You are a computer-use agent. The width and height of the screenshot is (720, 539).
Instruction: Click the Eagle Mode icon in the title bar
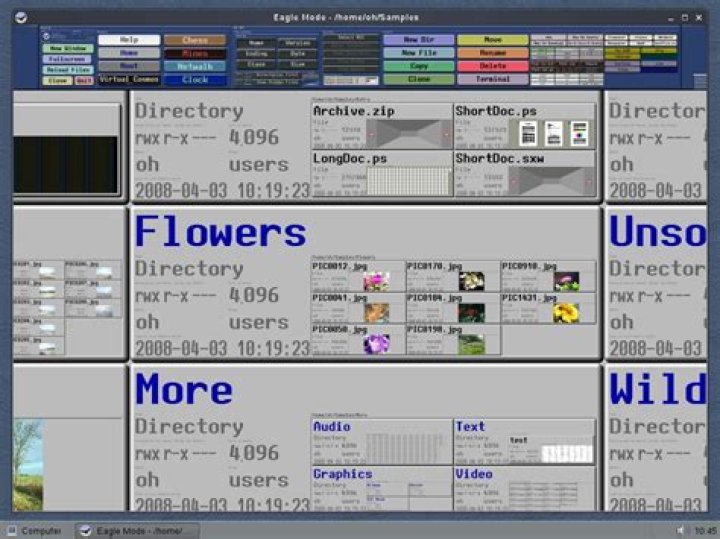pyautogui.click(x=21, y=18)
